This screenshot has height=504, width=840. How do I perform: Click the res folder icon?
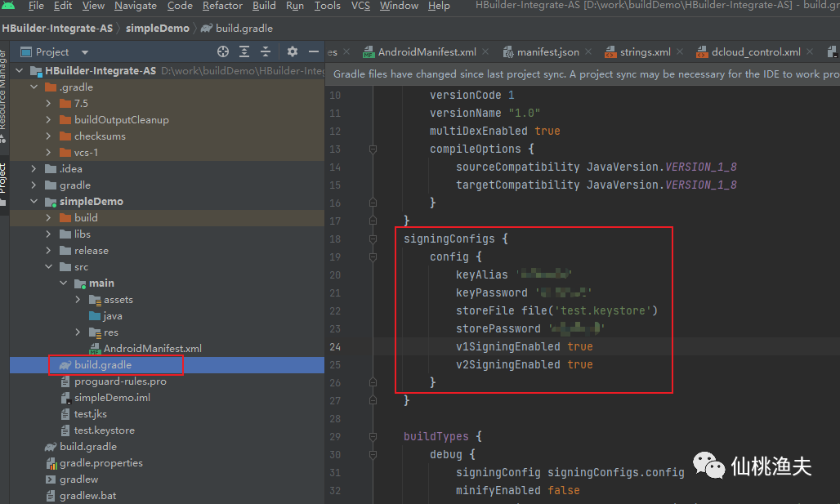point(95,332)
